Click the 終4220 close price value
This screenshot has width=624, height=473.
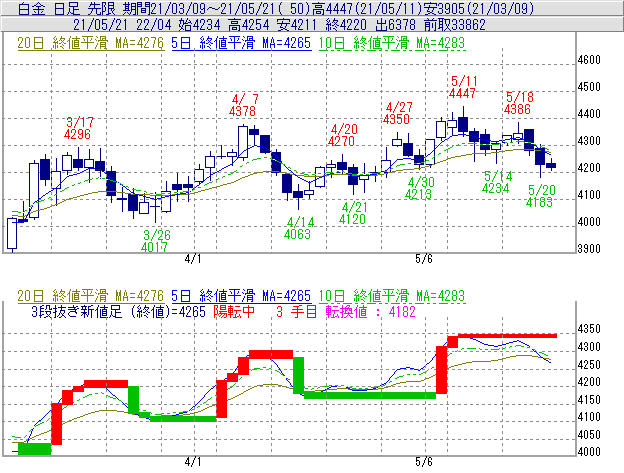[x=346, y=25]
